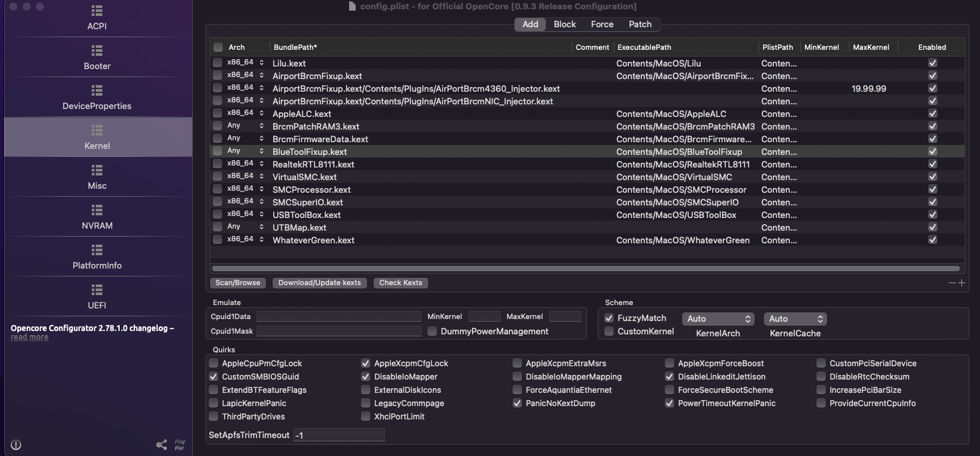Click the Check Kexts button
Viewport: 980px width, 456px height.
pos(400,283)
